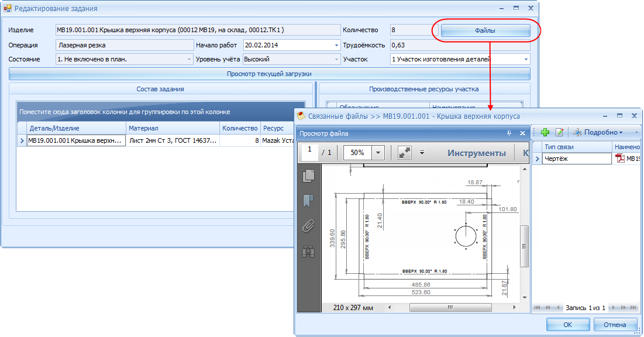
Task: Select the Лист 2мм Ст 3 material cell
Action: pos(173,140)
